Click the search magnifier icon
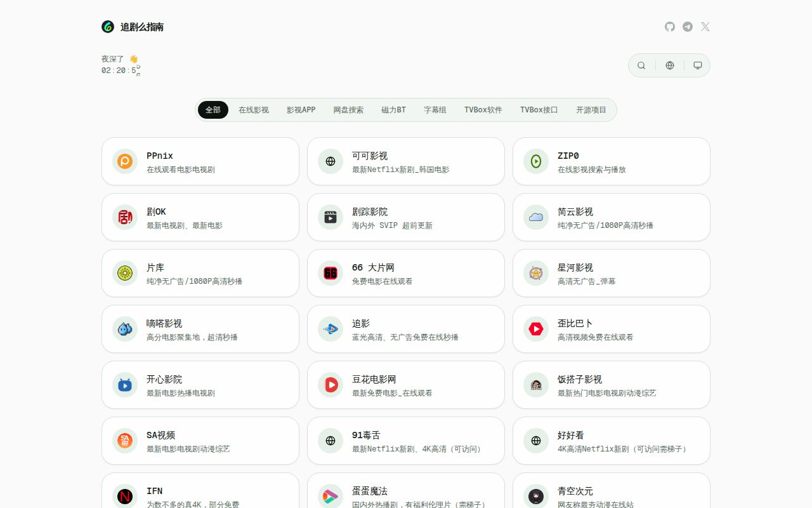Viewport: 812px width, 508px height. coord(641,65)
